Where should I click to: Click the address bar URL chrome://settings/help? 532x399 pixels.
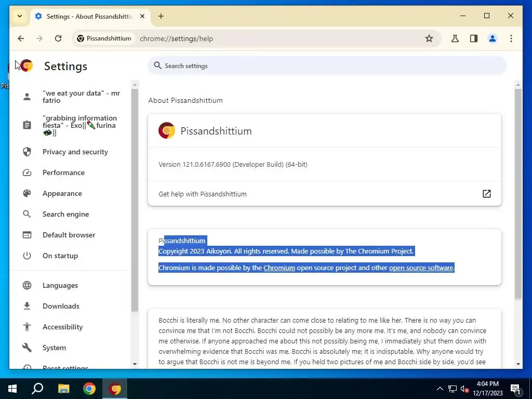pos(177,38)
